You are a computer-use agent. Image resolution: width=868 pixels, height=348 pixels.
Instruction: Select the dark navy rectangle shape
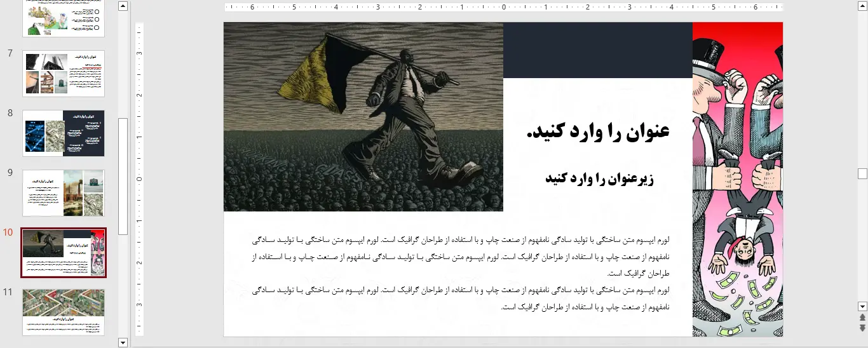coord(597,50)
